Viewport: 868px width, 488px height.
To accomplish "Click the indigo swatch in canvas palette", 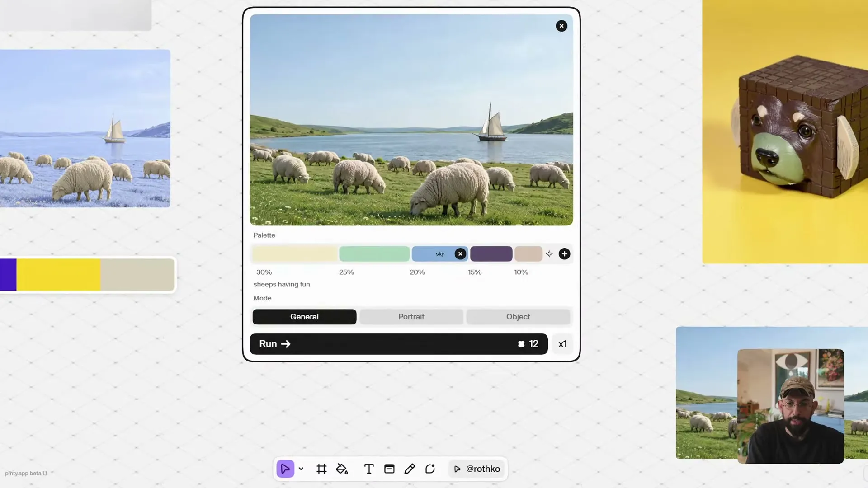I will (8, 275).
